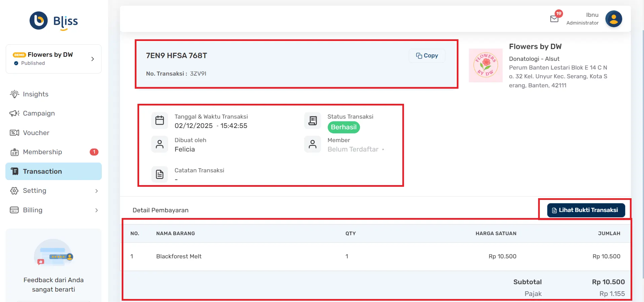Copy the transaction code 7EN9 HFSA 768T
The image size is (644, 302).
pos(427,56)
